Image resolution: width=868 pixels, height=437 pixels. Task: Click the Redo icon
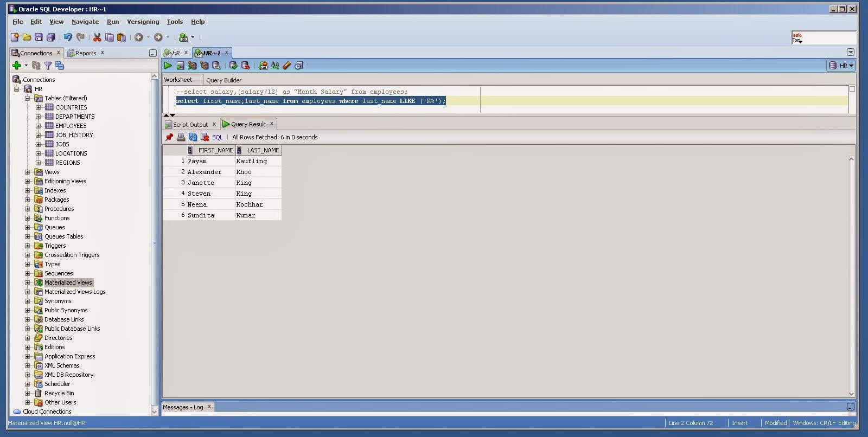click(x=80, y=37)
